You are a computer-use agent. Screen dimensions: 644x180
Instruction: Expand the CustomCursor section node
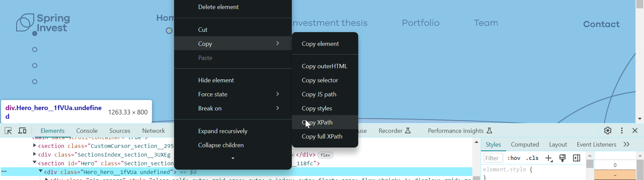tap(35, 146)
